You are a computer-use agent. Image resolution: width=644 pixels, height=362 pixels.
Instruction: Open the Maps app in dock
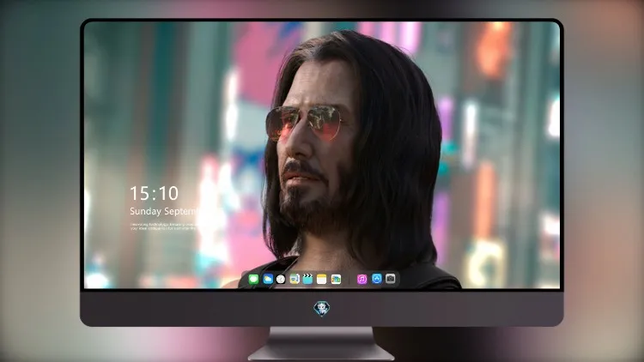(x=295, y=280)
